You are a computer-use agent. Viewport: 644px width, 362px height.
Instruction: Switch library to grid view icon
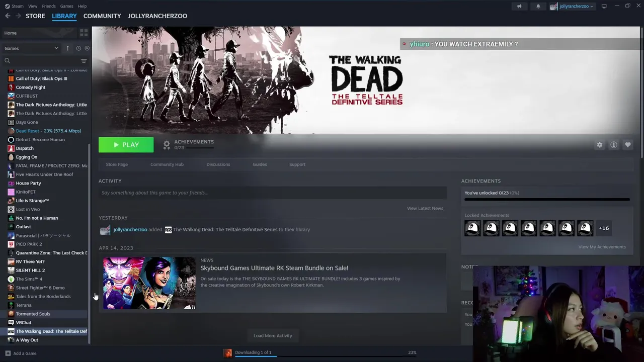coord(84,33)
